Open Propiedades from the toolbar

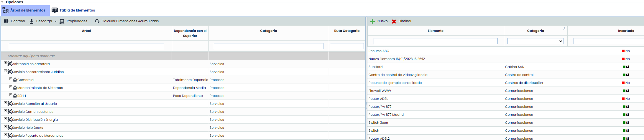click(x=73, y=21)
